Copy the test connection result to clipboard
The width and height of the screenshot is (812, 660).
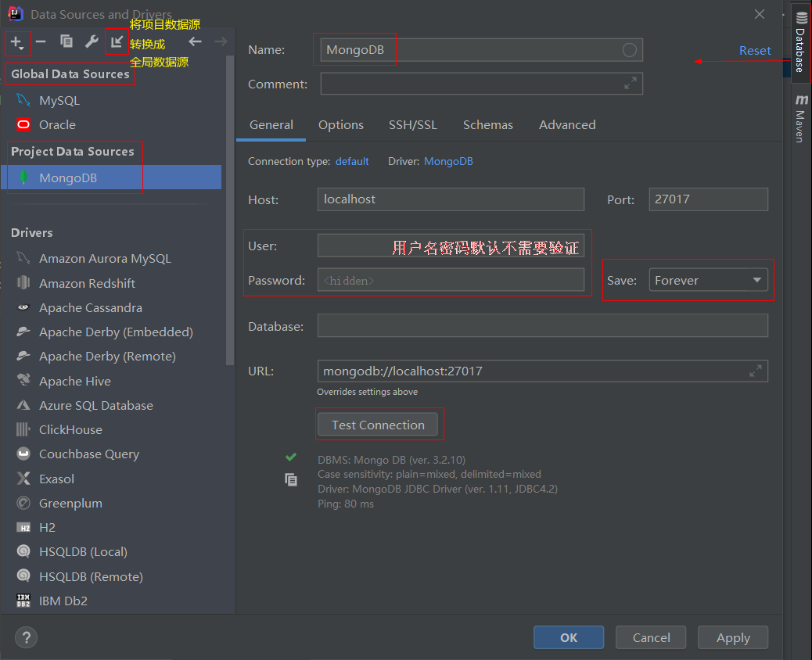point(291,480)
